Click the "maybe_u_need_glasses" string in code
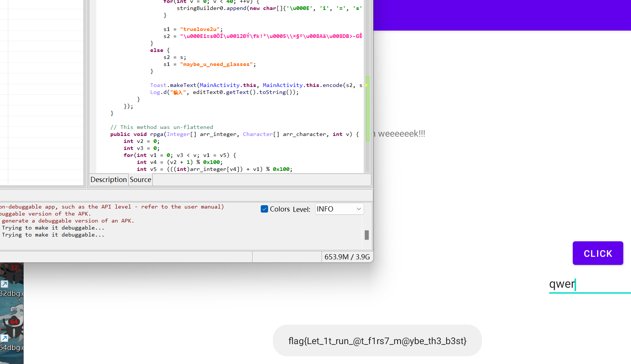 216,64
